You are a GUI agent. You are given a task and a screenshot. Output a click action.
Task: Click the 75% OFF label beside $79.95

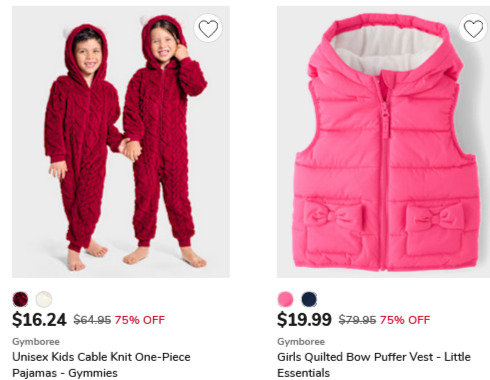[405, 320]
